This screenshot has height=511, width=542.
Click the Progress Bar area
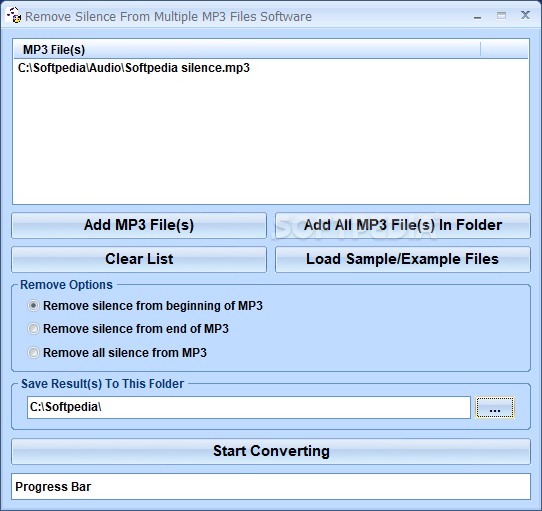(271, 486)
